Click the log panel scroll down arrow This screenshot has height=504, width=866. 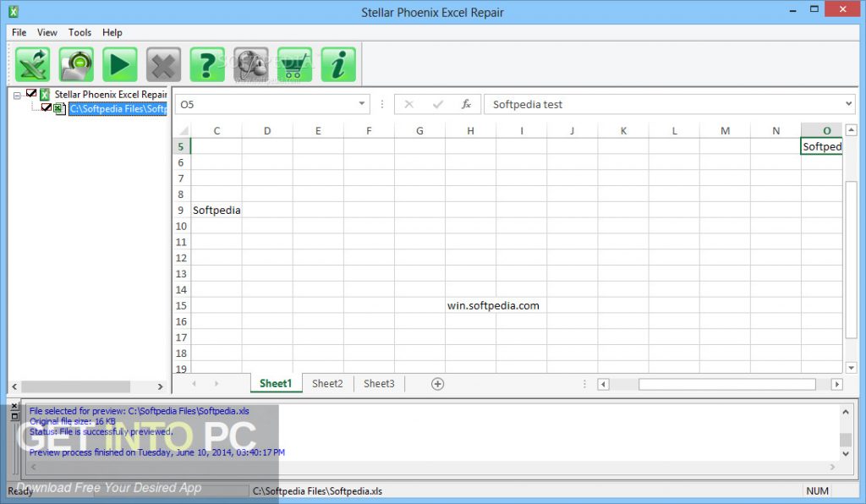846,453
